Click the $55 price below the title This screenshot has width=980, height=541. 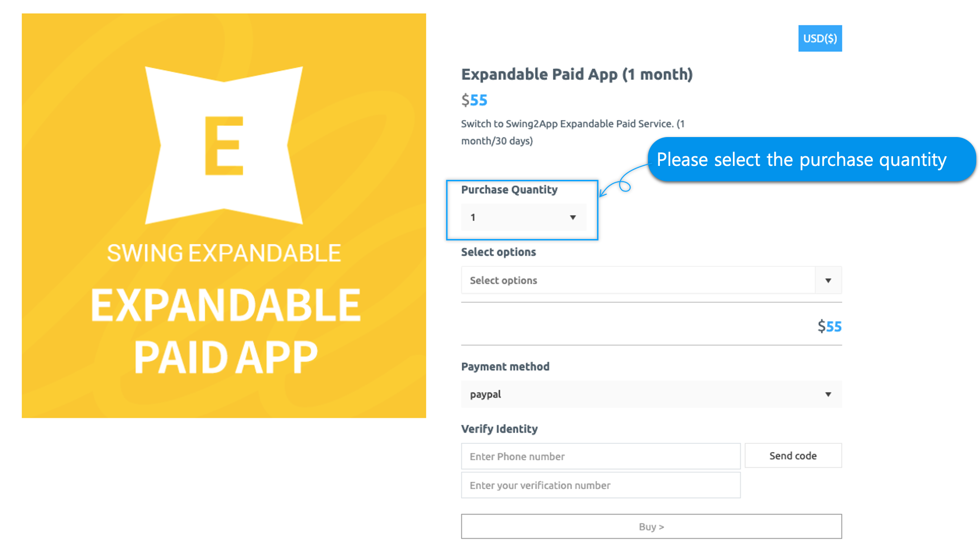click(x=474, y=100)
